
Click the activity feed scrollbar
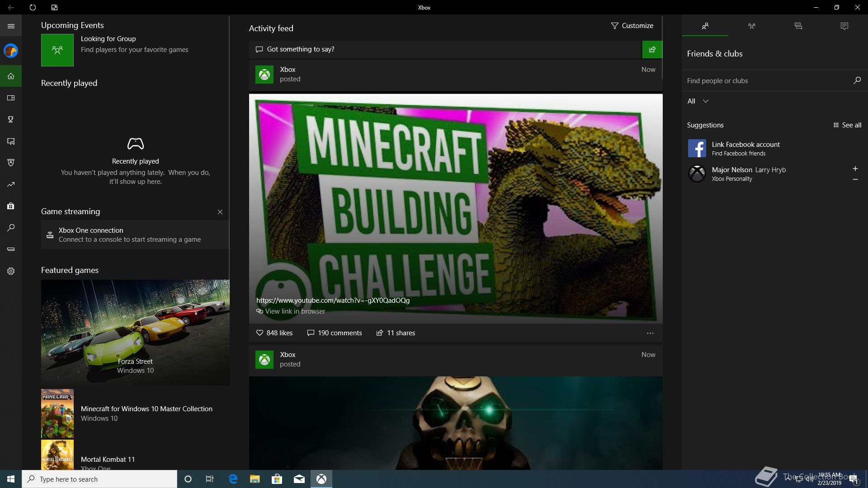click(662, 48)
